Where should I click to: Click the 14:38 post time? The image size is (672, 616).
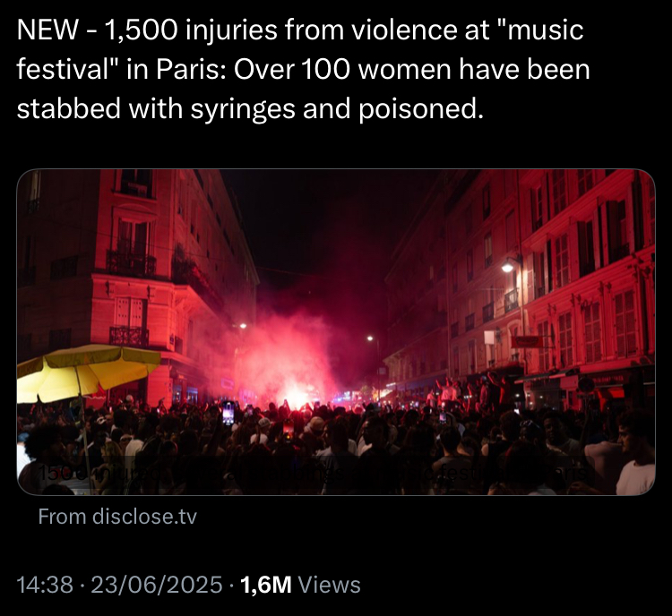click(x=45, y=585)
